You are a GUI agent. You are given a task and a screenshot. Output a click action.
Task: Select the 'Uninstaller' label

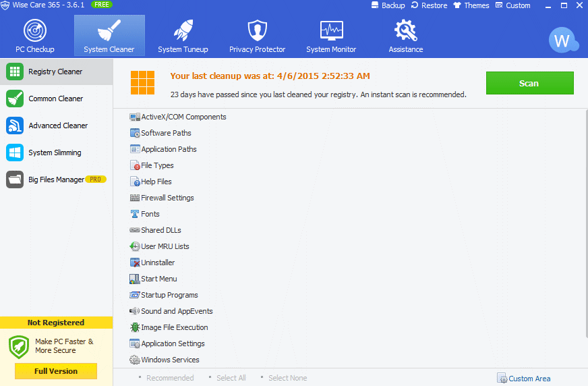click(x=158, y=263)
